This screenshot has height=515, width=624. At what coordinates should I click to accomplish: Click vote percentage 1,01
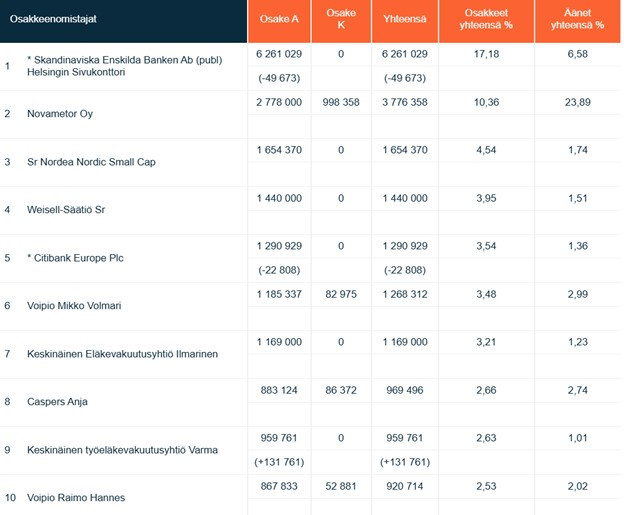pyautogui.click(x=577, y=438)
